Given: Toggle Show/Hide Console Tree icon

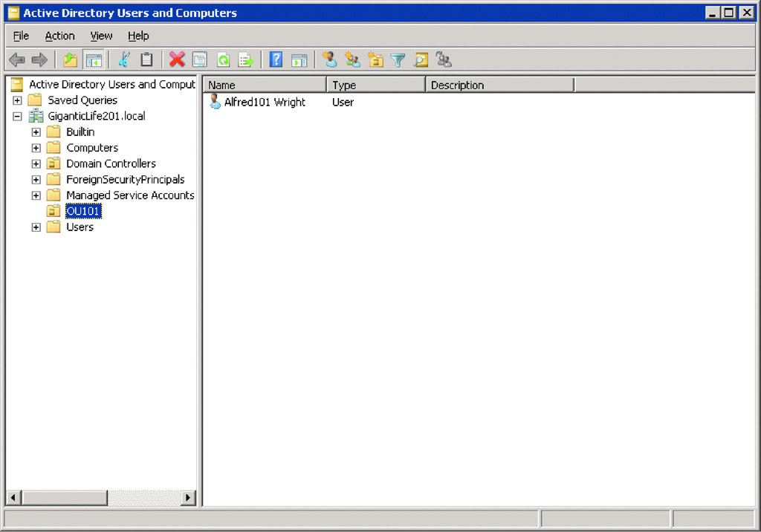Looking at the screenshot, I should 94,60.
